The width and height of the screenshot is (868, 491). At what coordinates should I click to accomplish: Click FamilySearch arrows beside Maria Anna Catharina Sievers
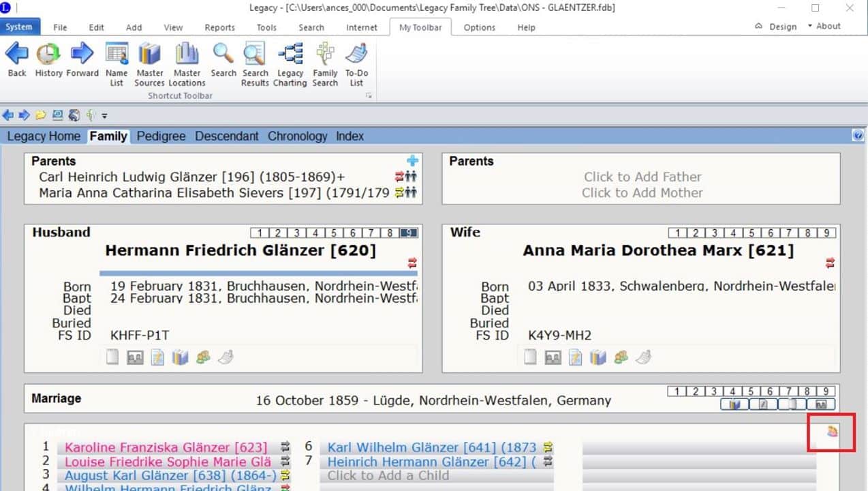399,193
